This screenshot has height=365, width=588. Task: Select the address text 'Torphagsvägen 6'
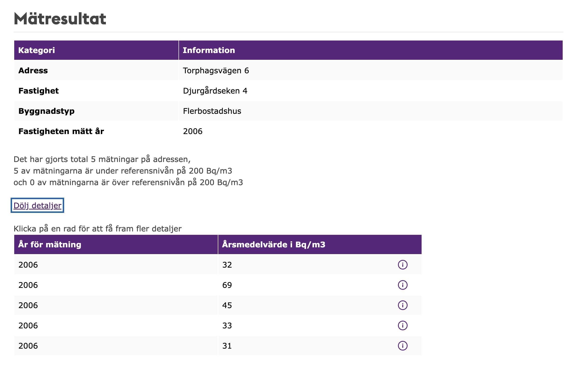click(x=216, y=70)
